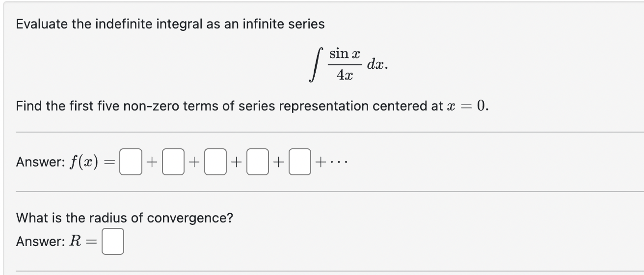Click the 'Evaluate the indefinite integral' sentence

[x=170, y=24]
